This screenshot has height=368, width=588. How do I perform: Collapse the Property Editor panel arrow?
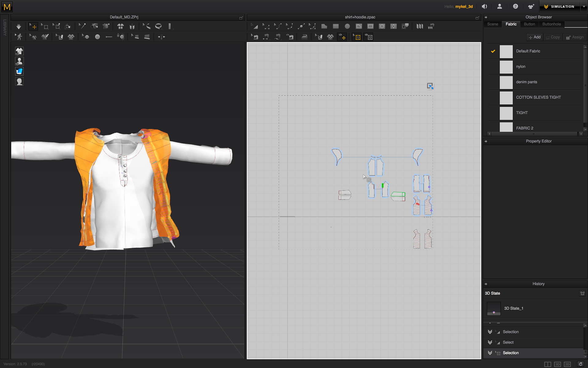(486, 141)
